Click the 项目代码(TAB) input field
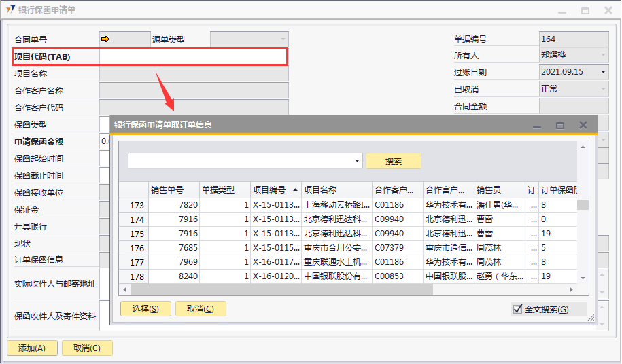The image size is (622, 364). [x=192, y=56]
